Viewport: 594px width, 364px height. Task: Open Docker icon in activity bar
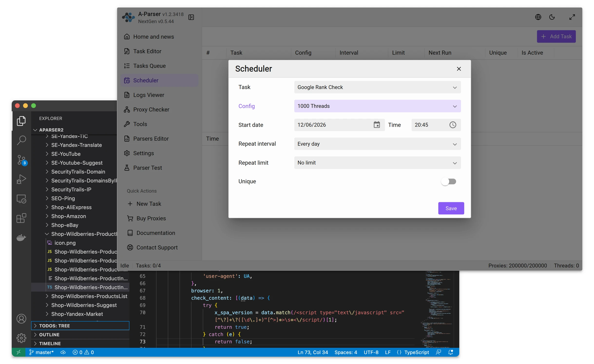(x=21, y=237)
